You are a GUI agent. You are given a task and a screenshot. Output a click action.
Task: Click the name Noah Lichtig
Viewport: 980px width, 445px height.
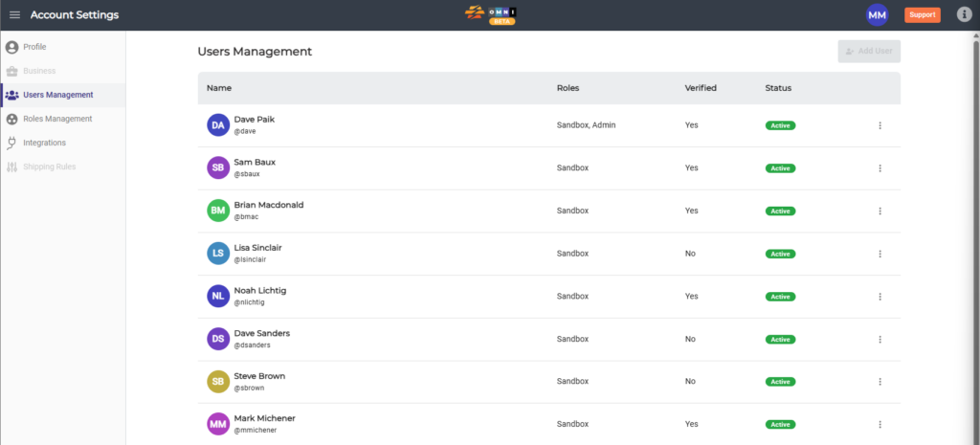pyautogui.click(x=260, y=291)
